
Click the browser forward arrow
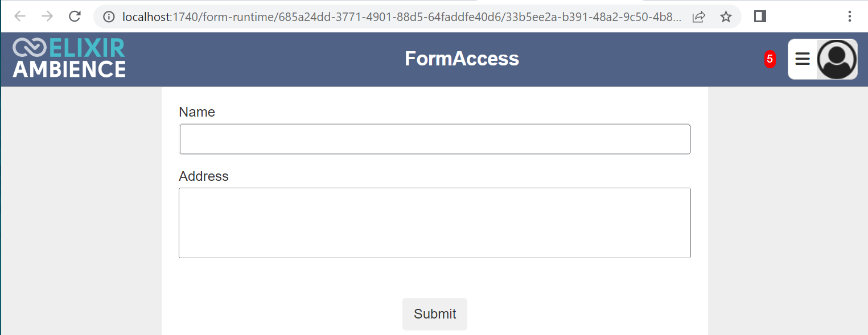coord(48,16)
